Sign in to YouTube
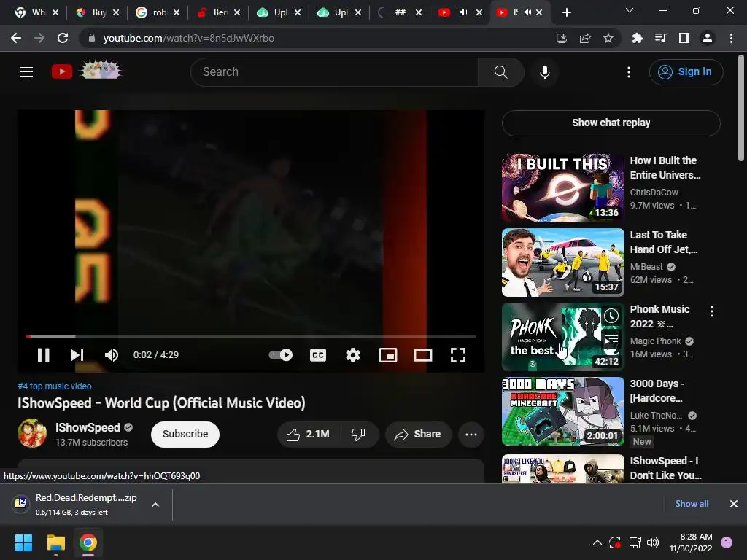 point(686,72)
